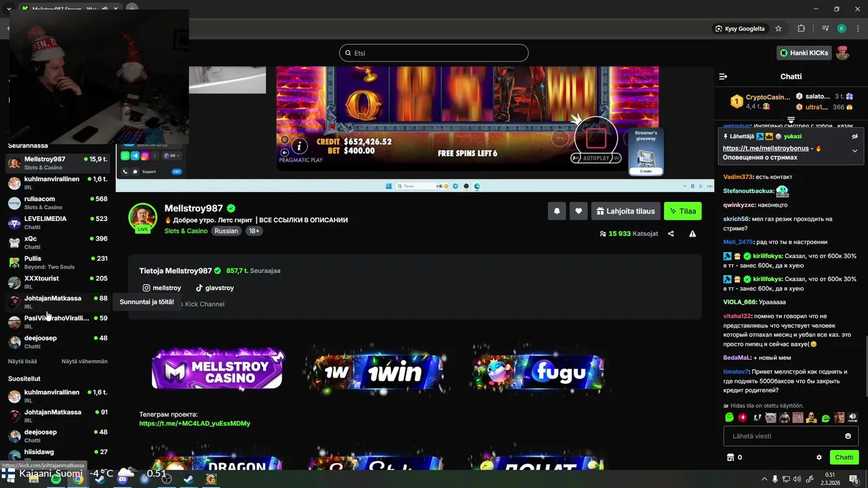Open Pullis channel in sidebar
Image resolution: width=868 pixels, height=488 pixels.
[58, 262]
